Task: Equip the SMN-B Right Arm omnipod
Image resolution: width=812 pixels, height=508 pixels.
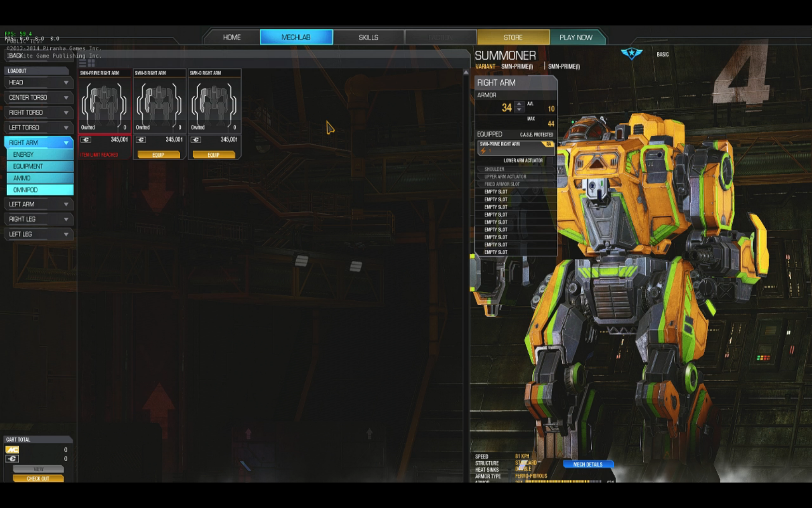Action: coord(159,155)
